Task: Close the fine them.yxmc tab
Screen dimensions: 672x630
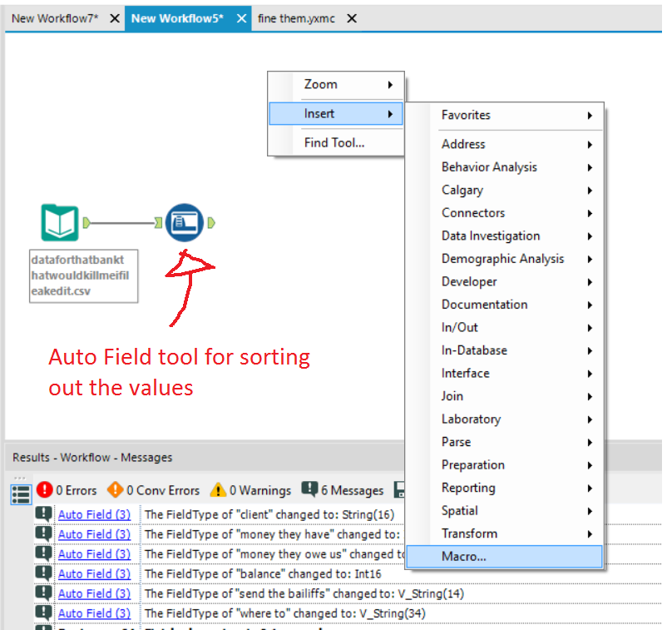Action: tap(352, 18)
